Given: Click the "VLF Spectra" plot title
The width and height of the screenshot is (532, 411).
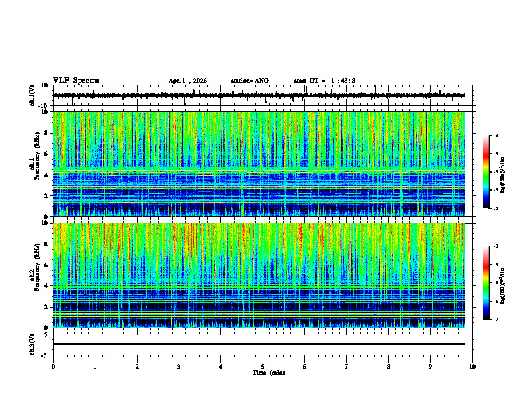Looking at the screenshot, I should click(x=76, y=81).
